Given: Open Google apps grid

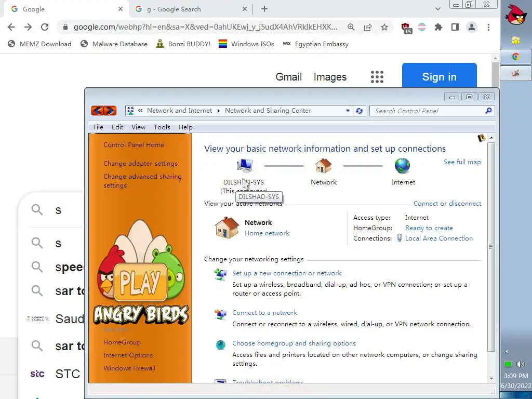Looking at the screenshot, I should point(377,77).
